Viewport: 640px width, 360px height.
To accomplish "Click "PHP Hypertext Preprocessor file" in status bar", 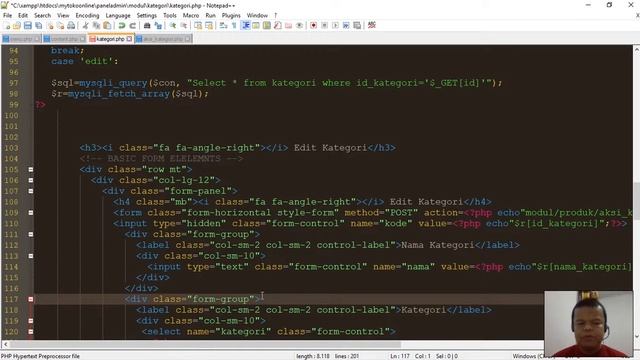I will coord(40,356).
